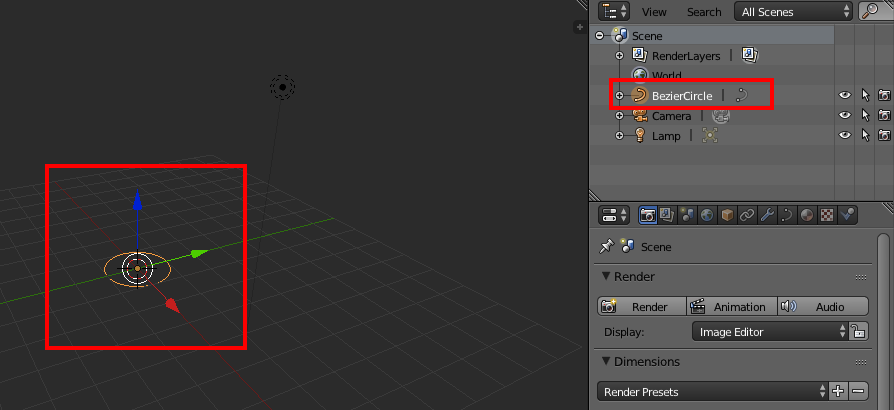894x410 pixels.
Task: Open the Outliner editor type selector
Action: pos(613,11)
